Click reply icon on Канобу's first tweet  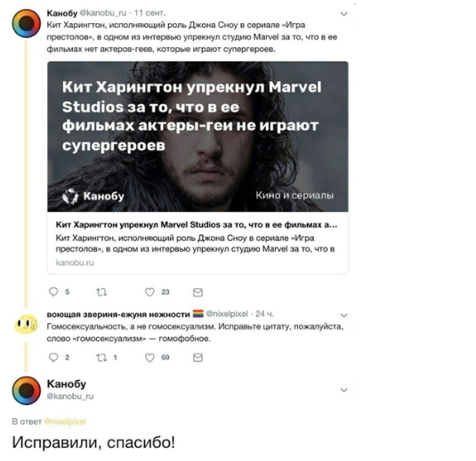coord(53,292)
